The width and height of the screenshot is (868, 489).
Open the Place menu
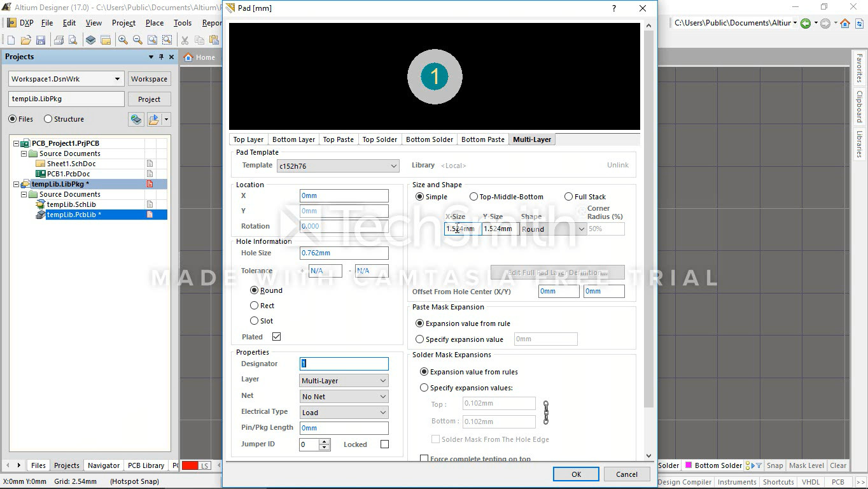click(x=155, y=23)
